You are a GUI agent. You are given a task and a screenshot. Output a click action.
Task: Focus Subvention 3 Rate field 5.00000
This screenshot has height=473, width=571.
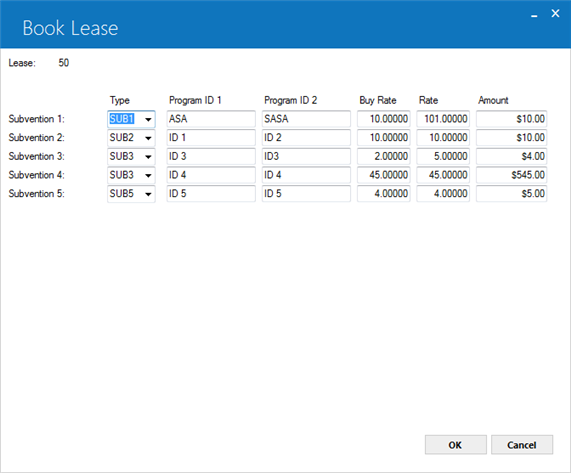443,157
